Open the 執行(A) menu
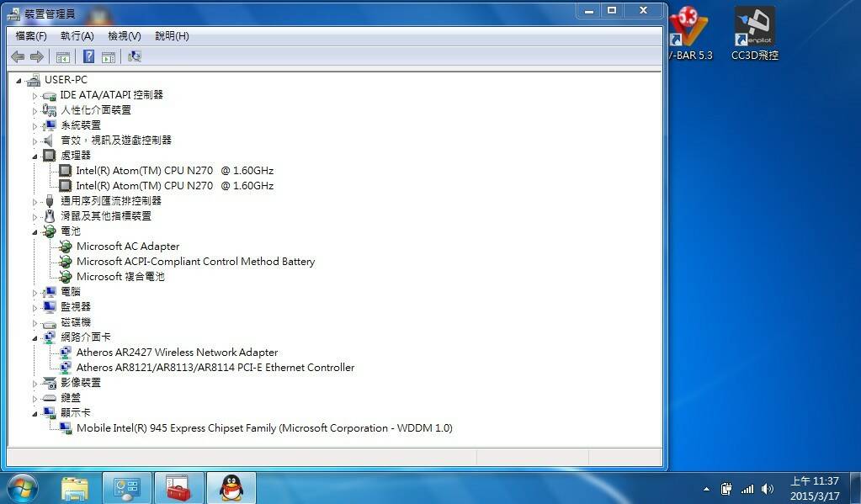861x504 pixels. 77,35
